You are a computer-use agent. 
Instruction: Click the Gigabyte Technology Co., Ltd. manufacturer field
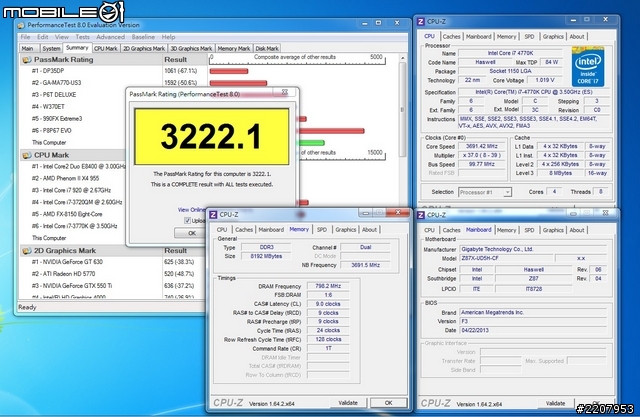click(533, 249)
